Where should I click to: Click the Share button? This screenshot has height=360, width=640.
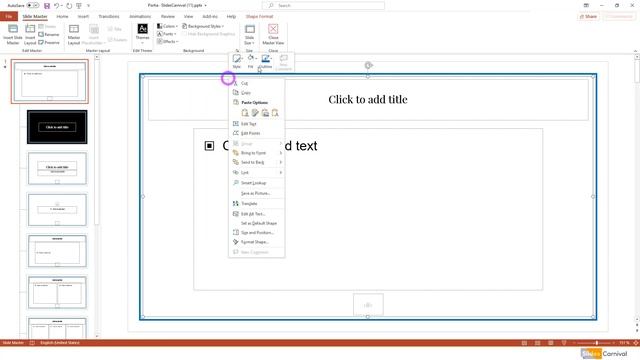click(x=589, y=16)
